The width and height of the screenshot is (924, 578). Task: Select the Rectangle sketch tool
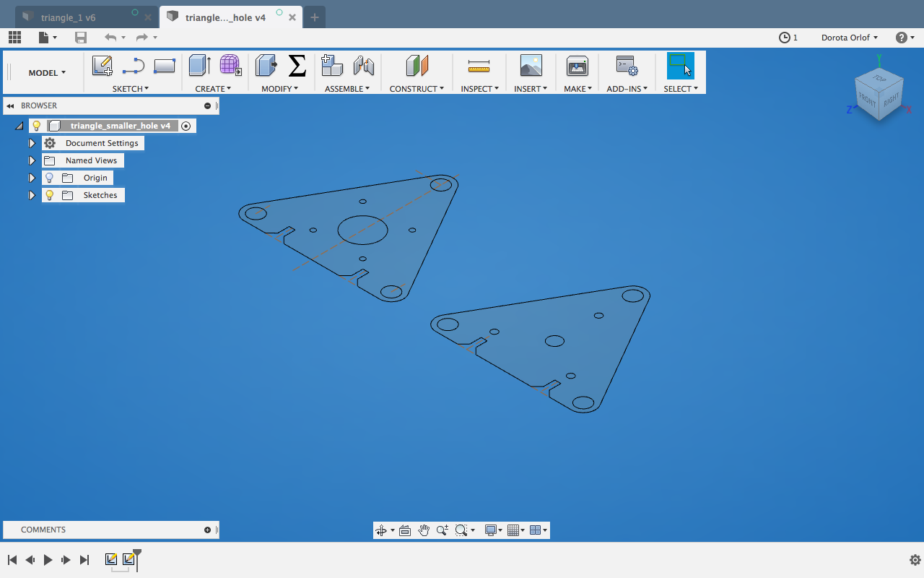coord(165,66)
